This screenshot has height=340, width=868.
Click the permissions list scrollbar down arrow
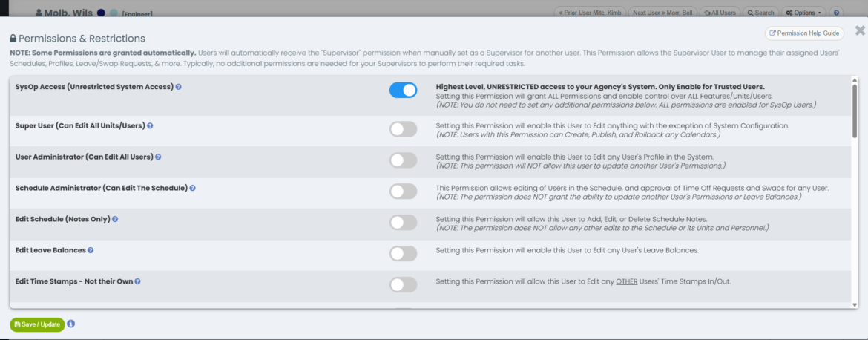point(855,304)
